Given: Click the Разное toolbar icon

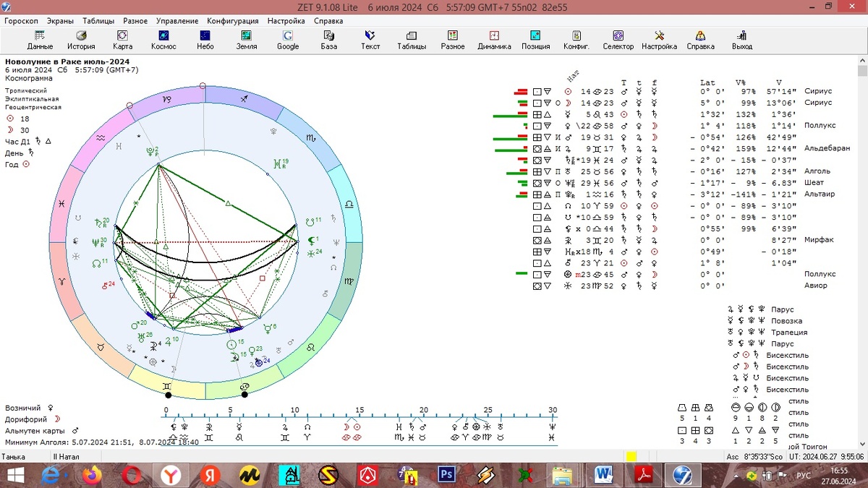Looking at the screenshot, I should coord(453,40).
